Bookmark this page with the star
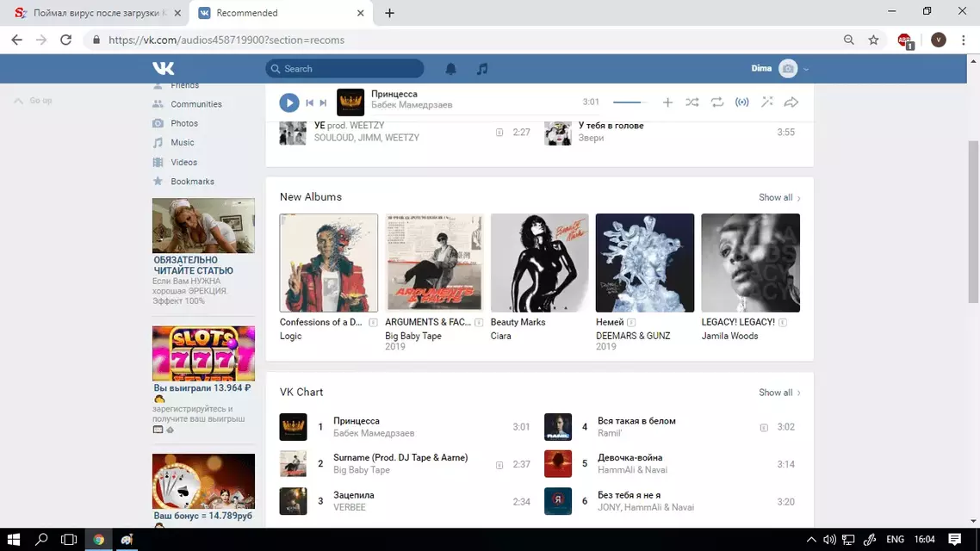Image resolution: width=980 pixels, height=551 pixels. tap(874, 40)
